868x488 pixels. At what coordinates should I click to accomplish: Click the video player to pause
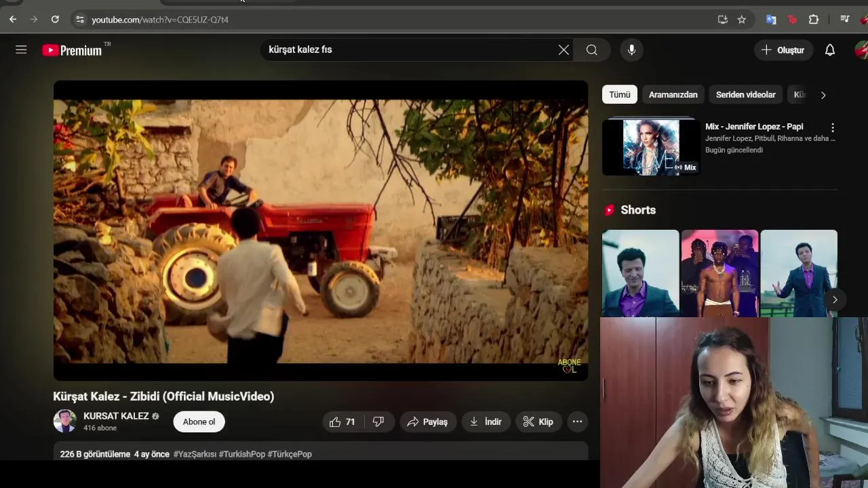(321, 230)
